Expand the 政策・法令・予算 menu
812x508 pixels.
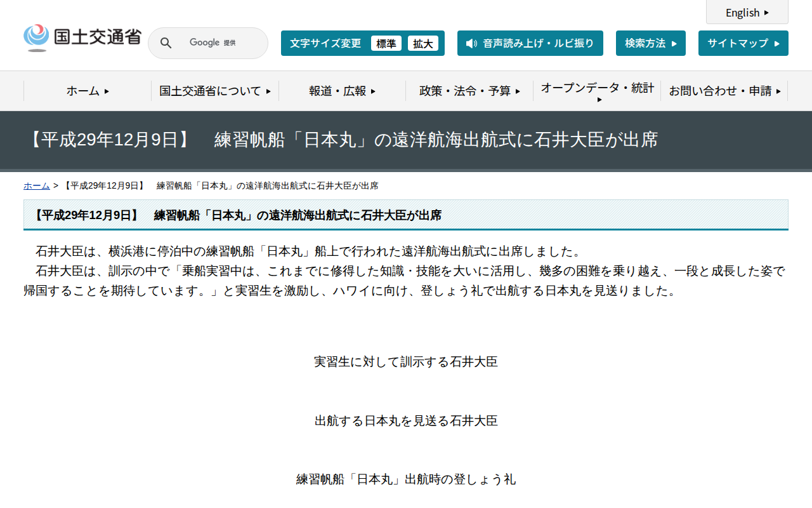pos(468,91)
